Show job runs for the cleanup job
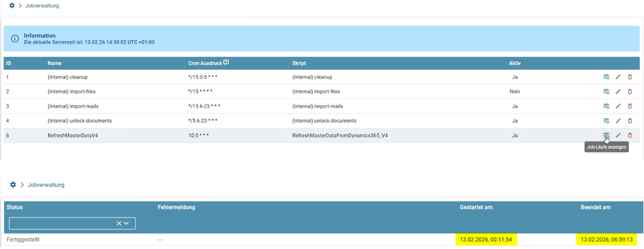644x249 pixels. pyautogui.click(x=606, y=77)
